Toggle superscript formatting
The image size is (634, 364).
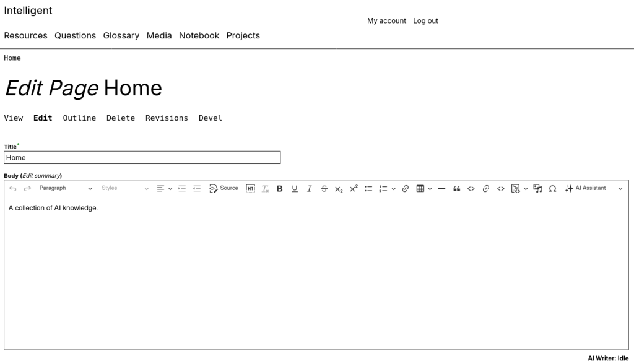pyautogui.click(x=354, y=188)
